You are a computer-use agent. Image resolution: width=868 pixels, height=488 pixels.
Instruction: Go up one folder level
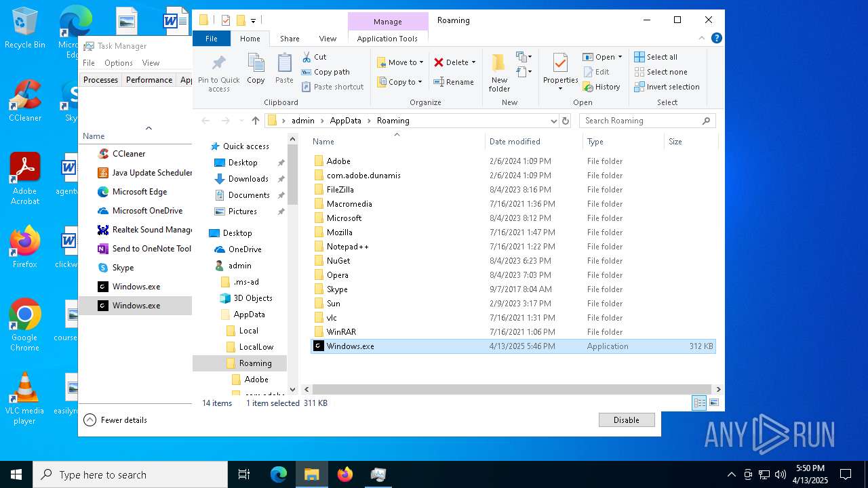[255, 121]
